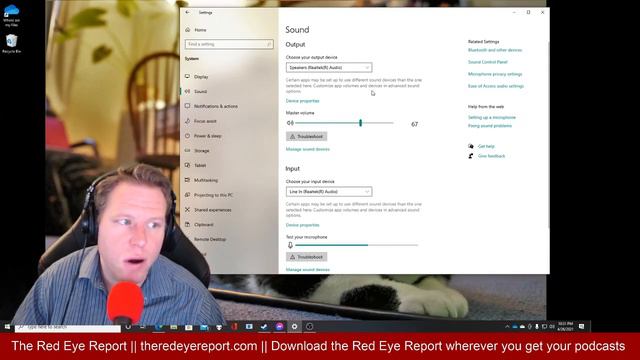Click the microphone test level bar
The image size is (640, 360).
coord(356,245)
